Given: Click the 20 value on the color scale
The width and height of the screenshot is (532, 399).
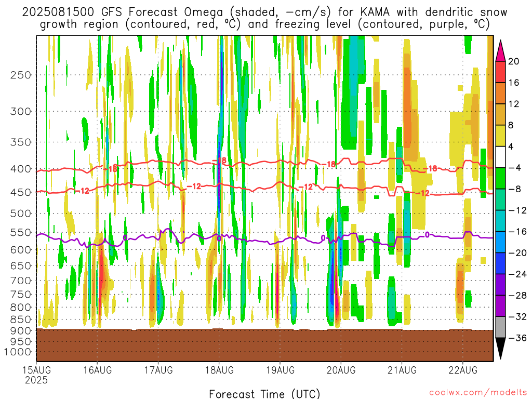Looking at the screenshot, I should (514, 61).
